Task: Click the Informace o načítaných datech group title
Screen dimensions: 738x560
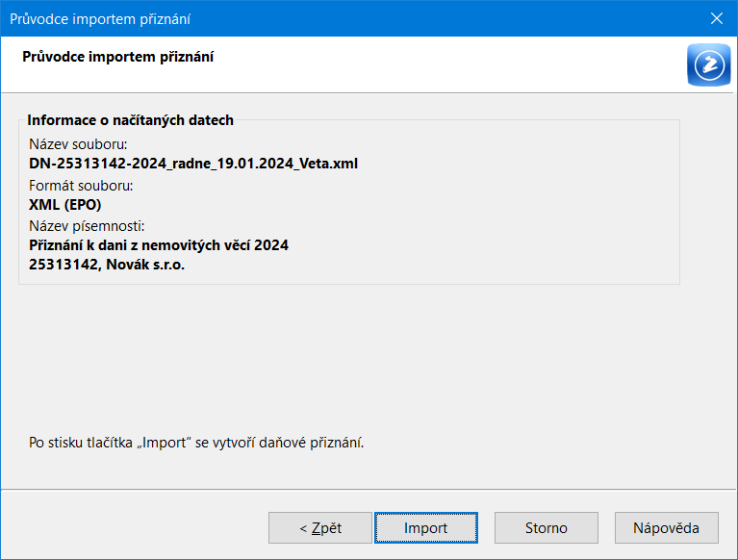Action: (x=130, y=120)
